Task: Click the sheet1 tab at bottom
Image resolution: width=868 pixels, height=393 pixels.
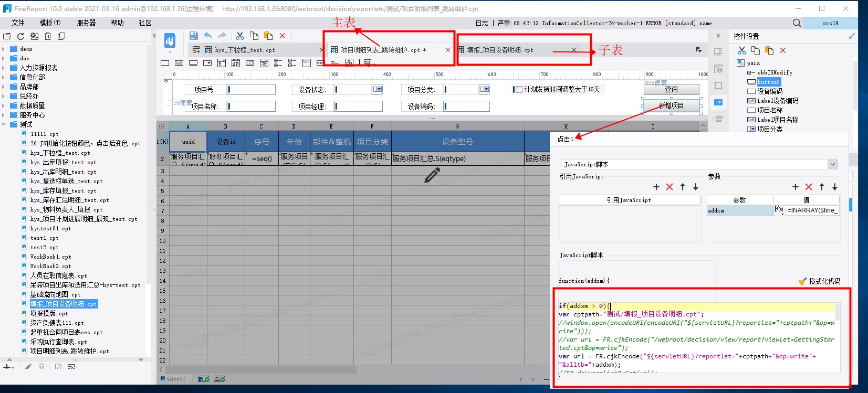Action: point(173,378)
